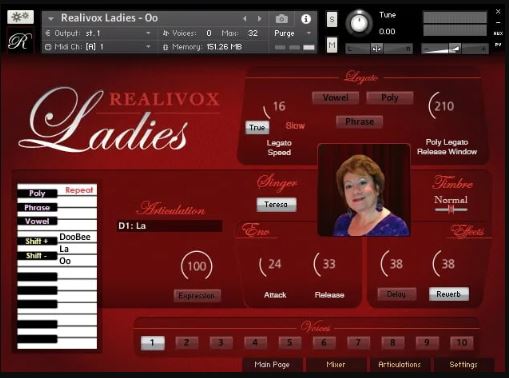509x378 pixels.
Task: Go to previous instrument arrow
Action: coord(245,19)
